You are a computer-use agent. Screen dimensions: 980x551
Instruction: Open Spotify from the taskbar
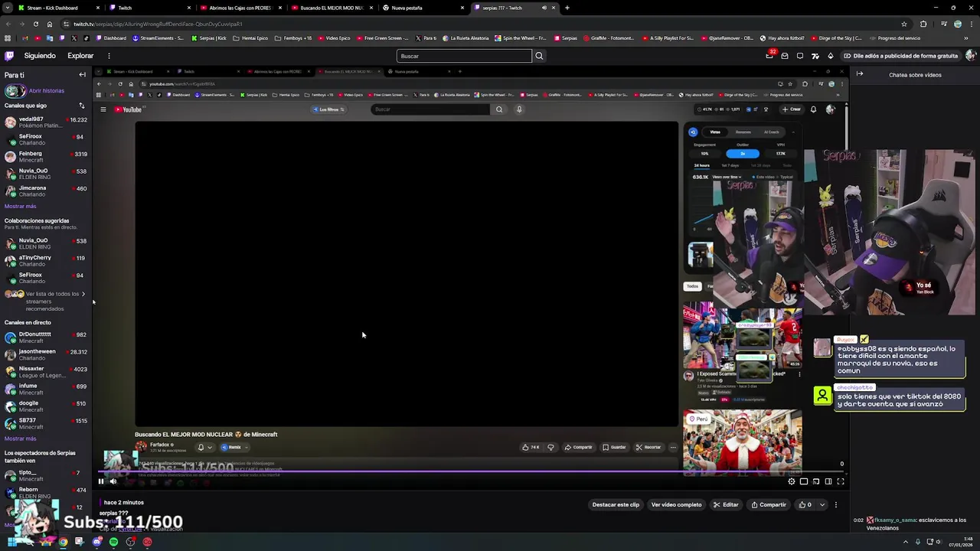113,542
